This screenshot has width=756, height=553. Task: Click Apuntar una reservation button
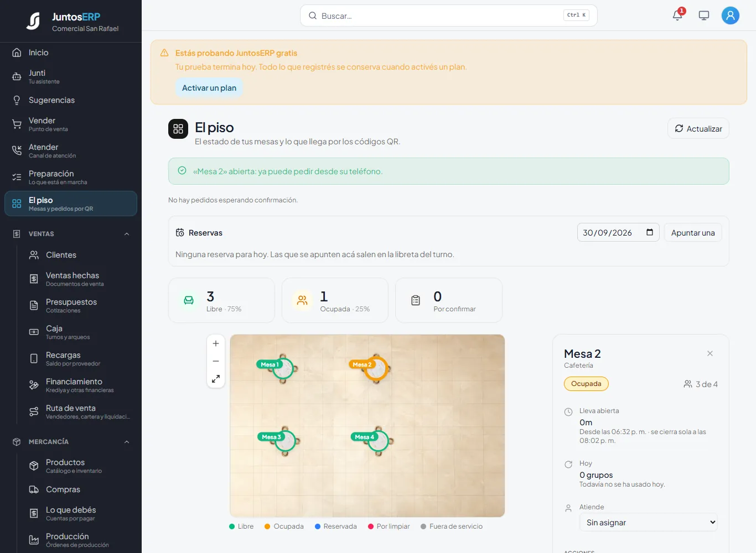[x=693, y=233]
